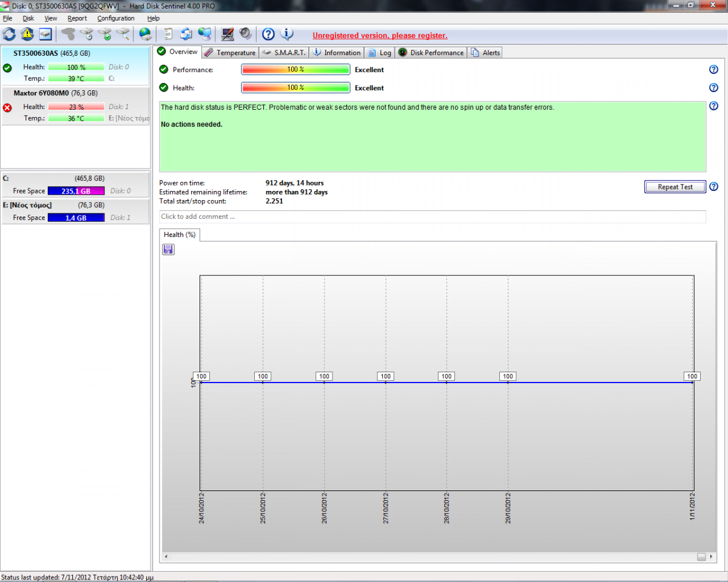Image resolution: width=728 pixels, height=582 pixels.
Task: Click the envelope with blue arrows toolbar icon
Action: coord(186,34)
